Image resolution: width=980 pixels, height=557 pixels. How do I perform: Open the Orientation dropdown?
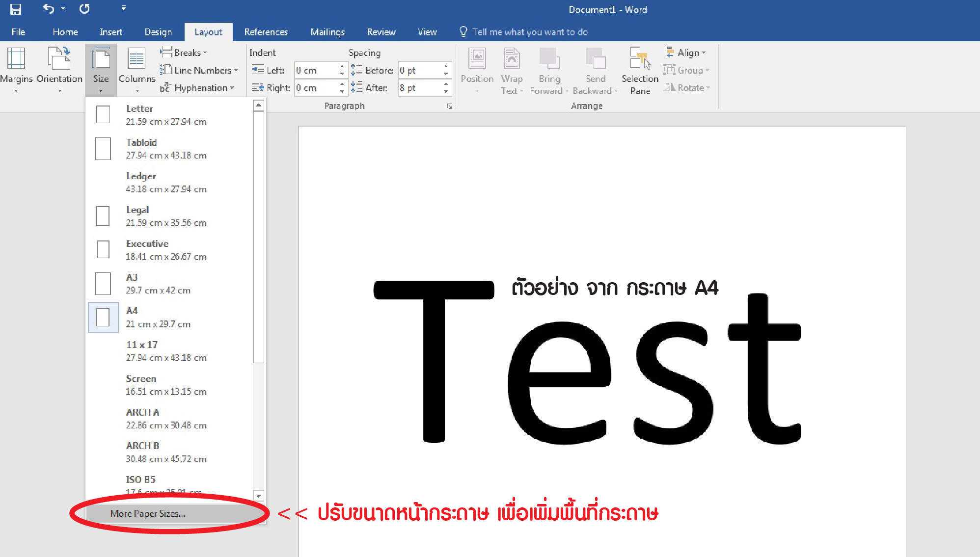[59, 70]
